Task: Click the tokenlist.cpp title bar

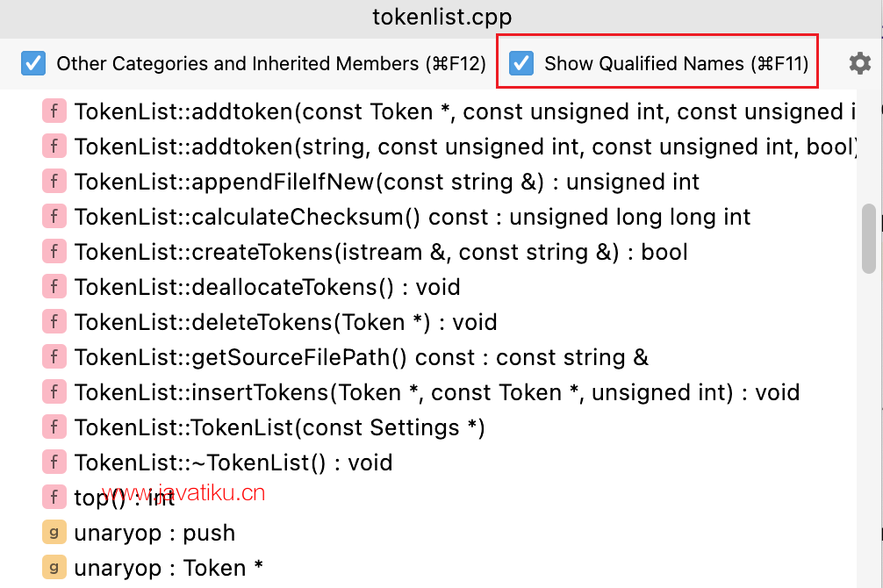Action: click(441, 17)
